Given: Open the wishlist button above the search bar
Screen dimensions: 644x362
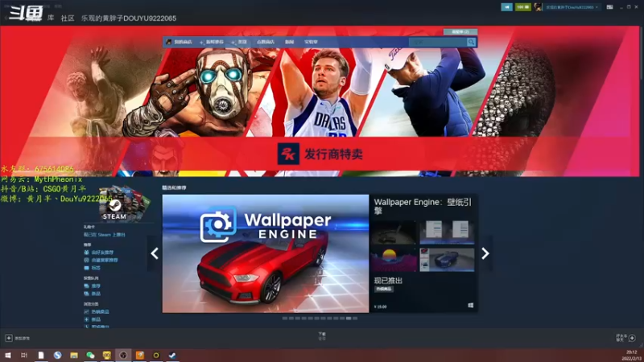Looking at the screenshot, I should (x=460, y=31).
